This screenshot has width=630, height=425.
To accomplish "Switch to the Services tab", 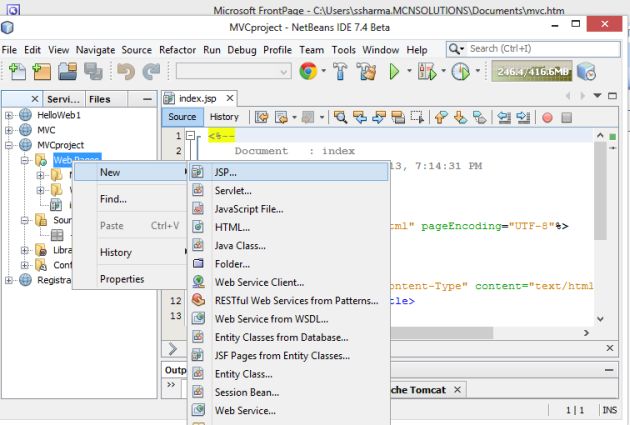I will point(63,99).
